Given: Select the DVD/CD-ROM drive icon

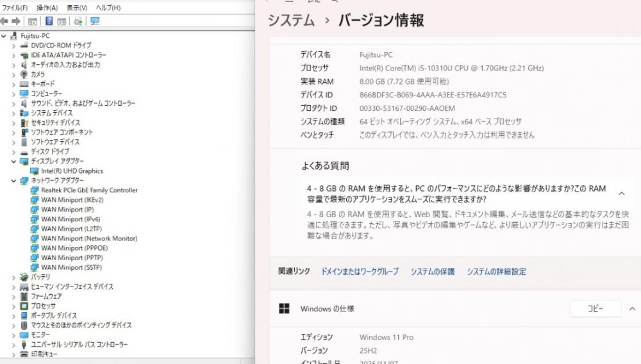Looking at the screenshot, I should click(x=24, y=45).
